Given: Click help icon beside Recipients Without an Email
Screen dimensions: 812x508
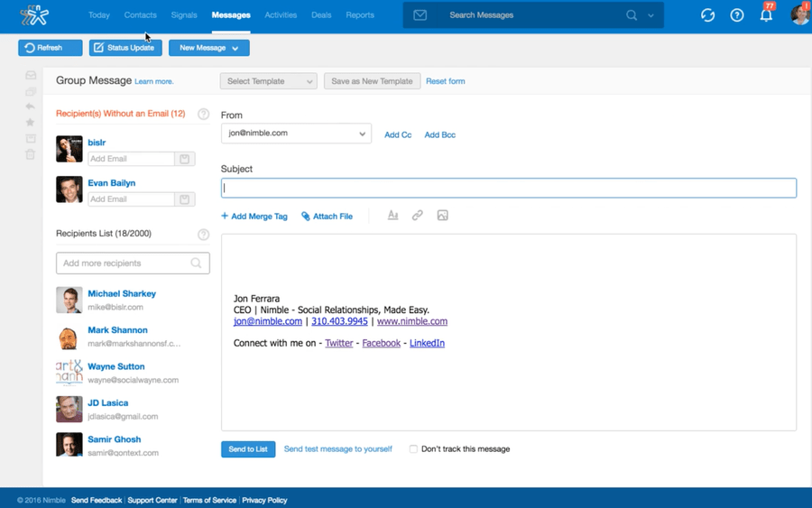Looking at the screenshot, I should point(204,114).
